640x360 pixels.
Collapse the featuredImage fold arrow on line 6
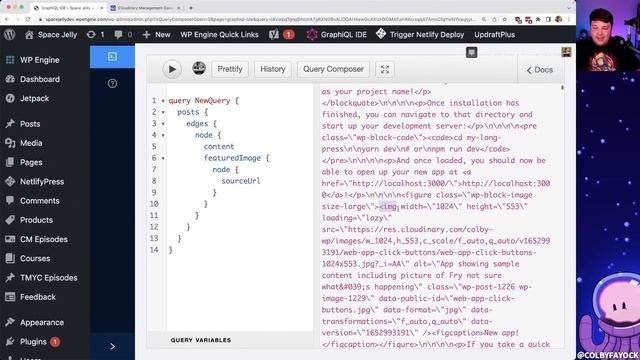click(x=163, y=158)
